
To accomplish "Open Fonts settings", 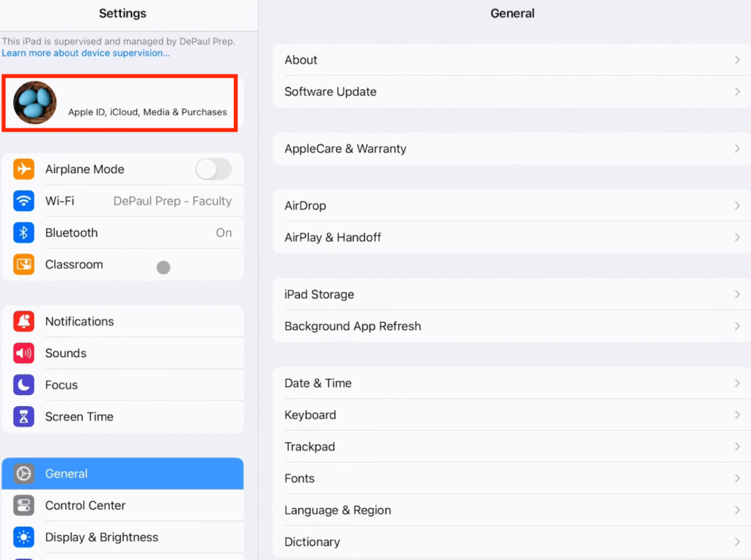I will [511, 478].
